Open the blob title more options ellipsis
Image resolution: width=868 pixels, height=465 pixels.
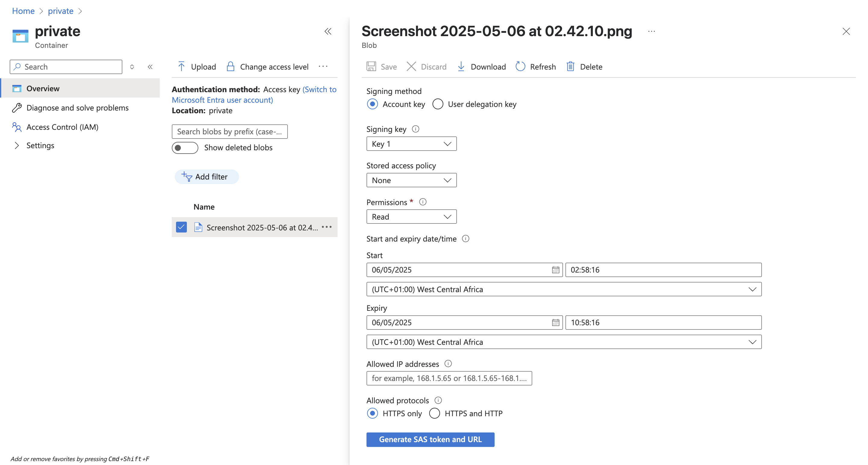652,31
